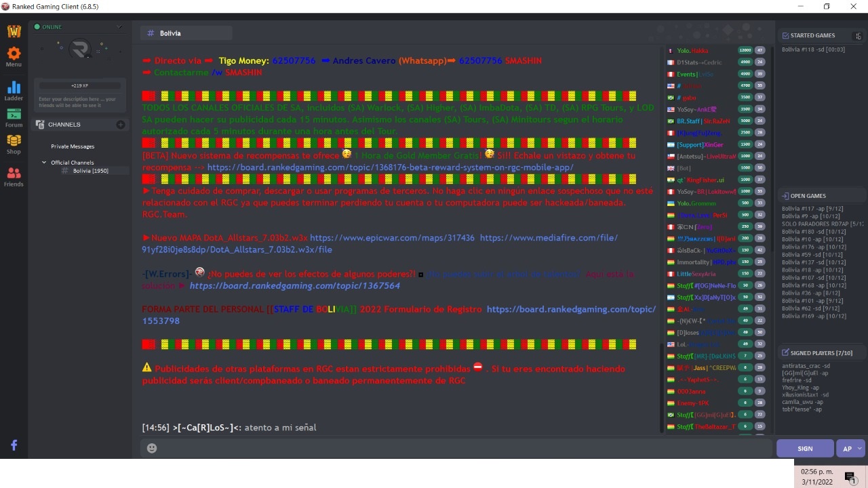Join open game Bolivia #169 -ap
The width and height of the screenshot is (868, 488).
click(814, 316)
